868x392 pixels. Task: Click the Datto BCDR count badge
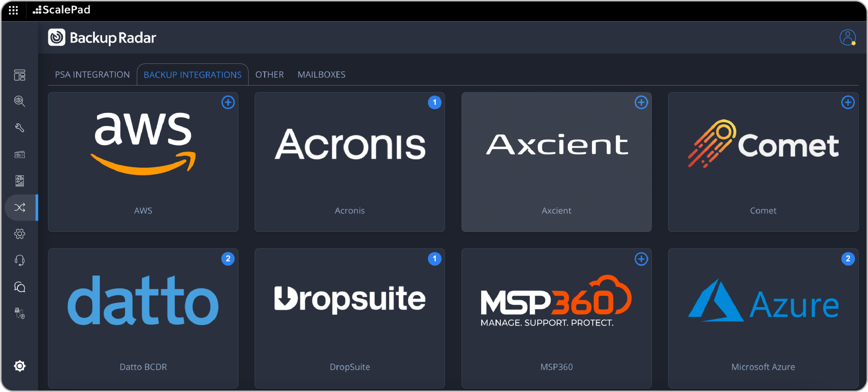click(x=228, y=259)
